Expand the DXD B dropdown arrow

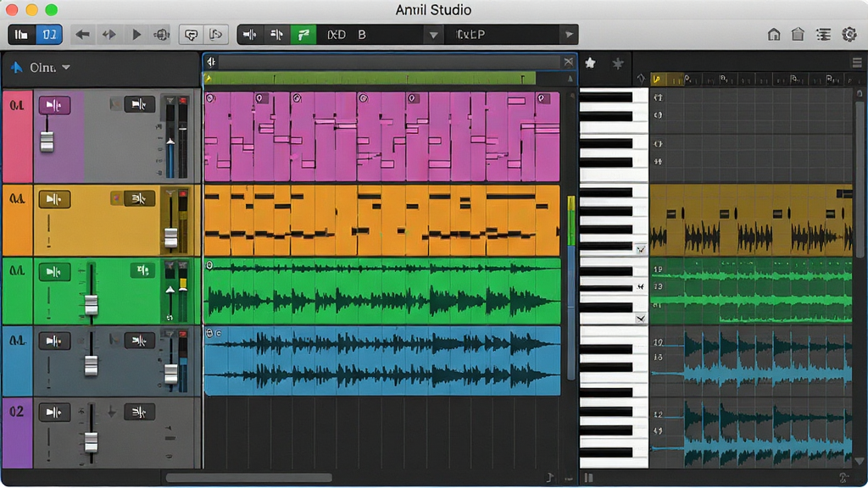coord(433,35)
